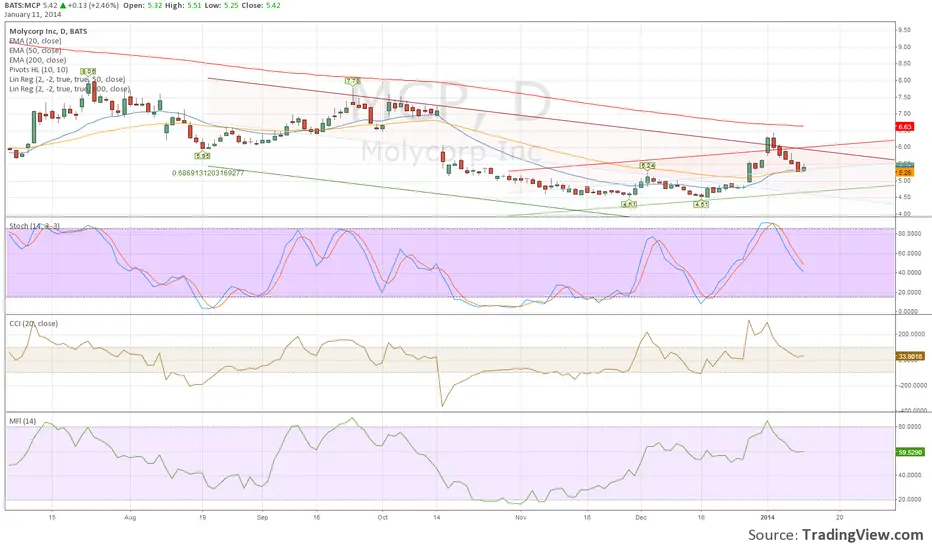Click the Oct label on time axis
Viewport: 932px width, 550px height.
383,518
